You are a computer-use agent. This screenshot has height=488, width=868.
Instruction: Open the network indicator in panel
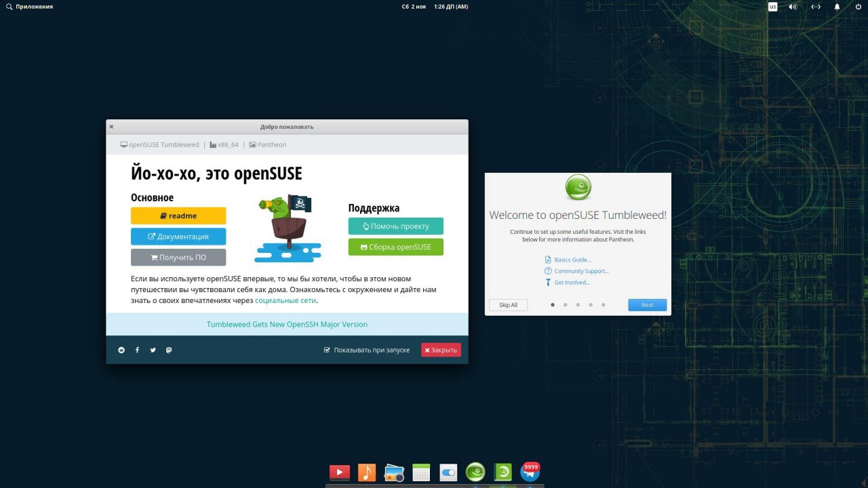[x=816, y=7]
